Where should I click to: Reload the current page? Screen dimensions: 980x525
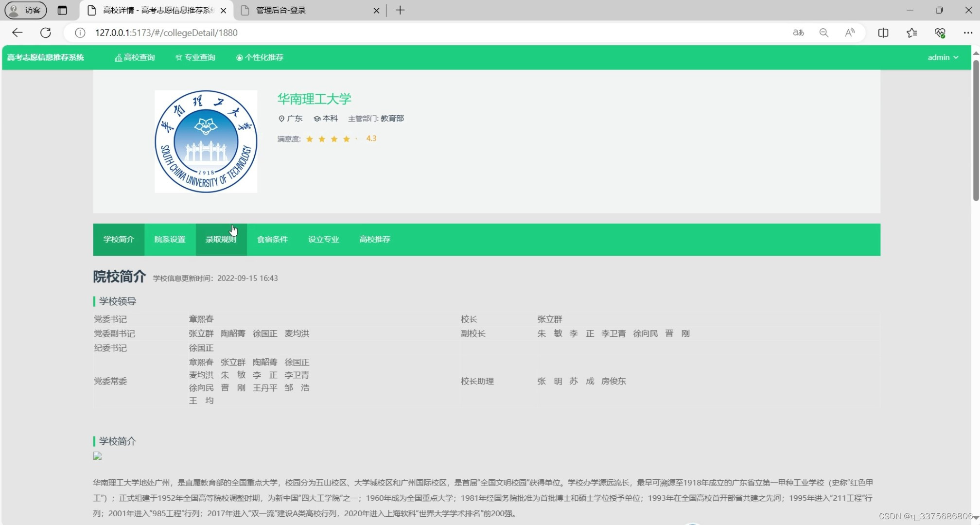point(45,33)
